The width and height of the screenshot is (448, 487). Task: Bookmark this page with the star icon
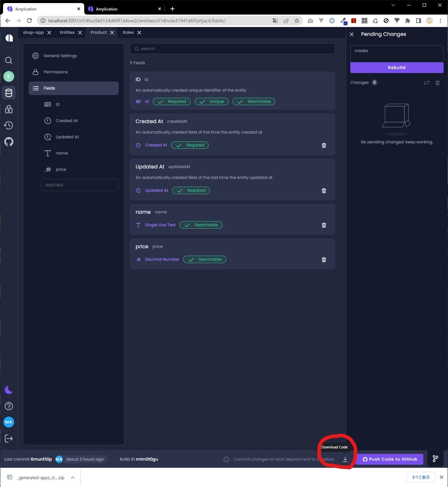click(x=297, y=21)
